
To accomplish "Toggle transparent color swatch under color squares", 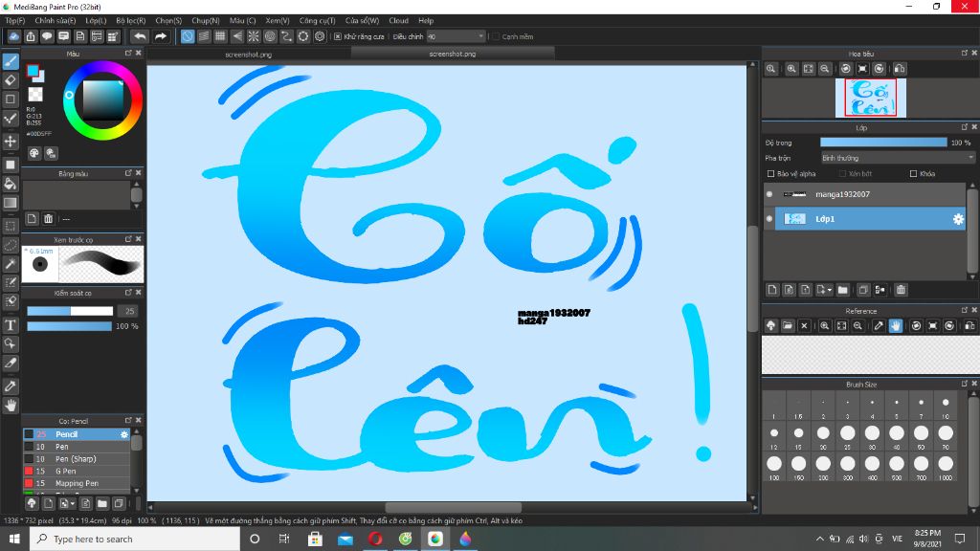I will click(x=35, y=95).
